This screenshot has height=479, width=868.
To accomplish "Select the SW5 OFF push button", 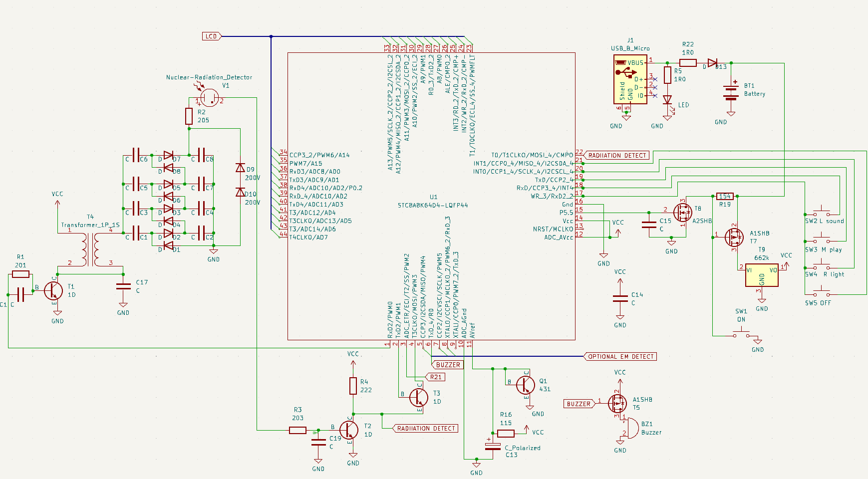I will 822,290.
